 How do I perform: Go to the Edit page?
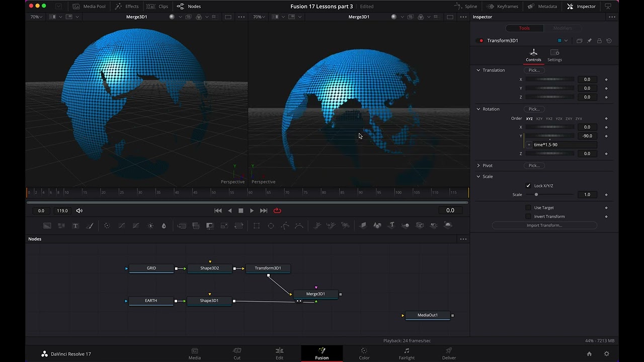(x=279, y=353)
